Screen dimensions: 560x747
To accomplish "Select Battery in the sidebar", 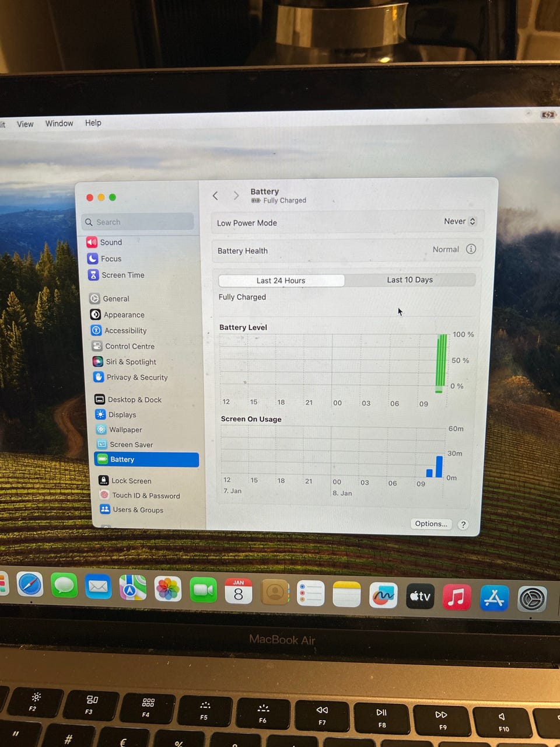I will pos(146,459).
